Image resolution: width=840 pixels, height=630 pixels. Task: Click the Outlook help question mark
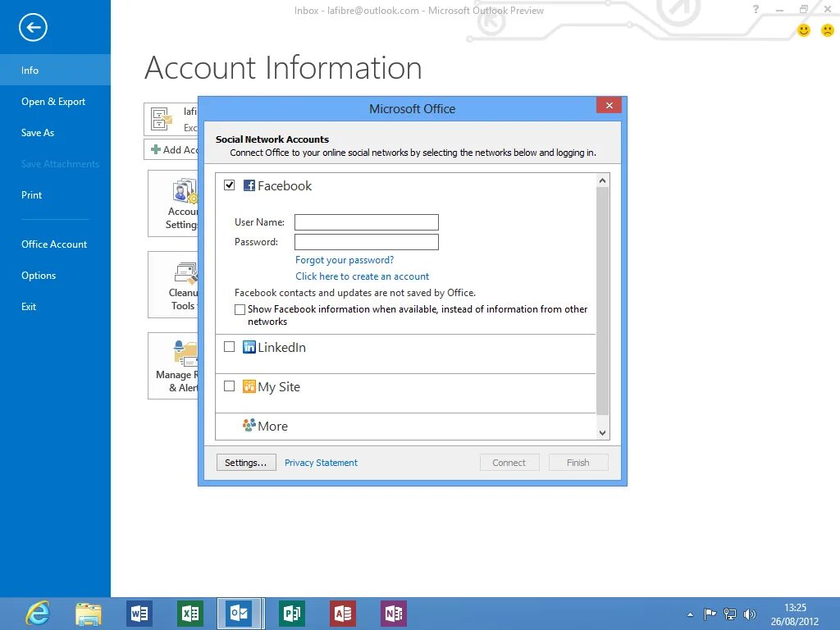756,9
